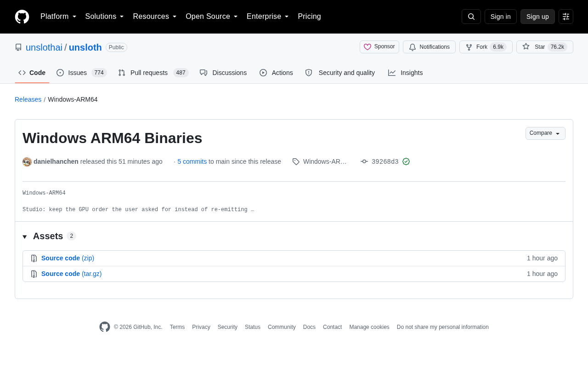Screen dimensions: 588x368
Task: Open the Windows-AR… tag link
Action: pos(325,161)
